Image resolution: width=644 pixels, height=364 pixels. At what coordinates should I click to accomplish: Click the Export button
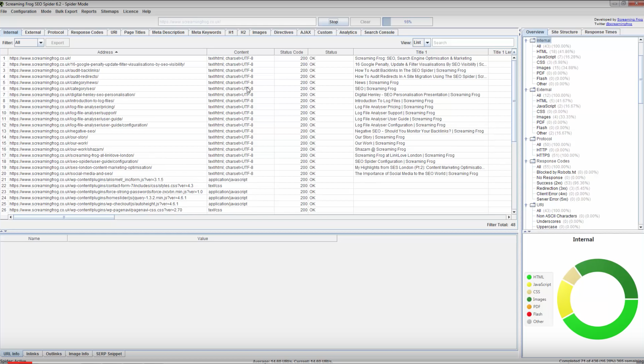coord(58,43)
